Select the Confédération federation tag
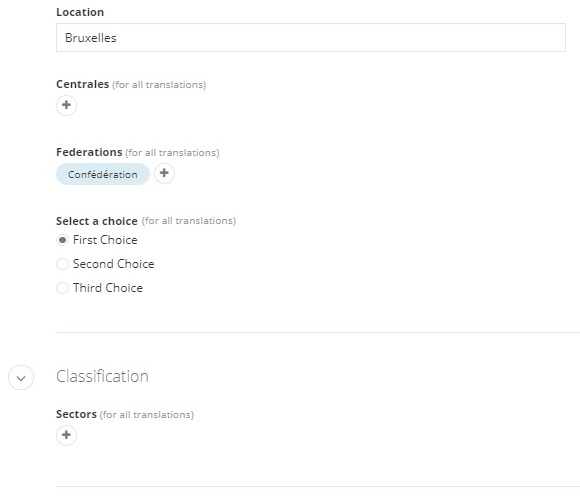 click(103, 174)
